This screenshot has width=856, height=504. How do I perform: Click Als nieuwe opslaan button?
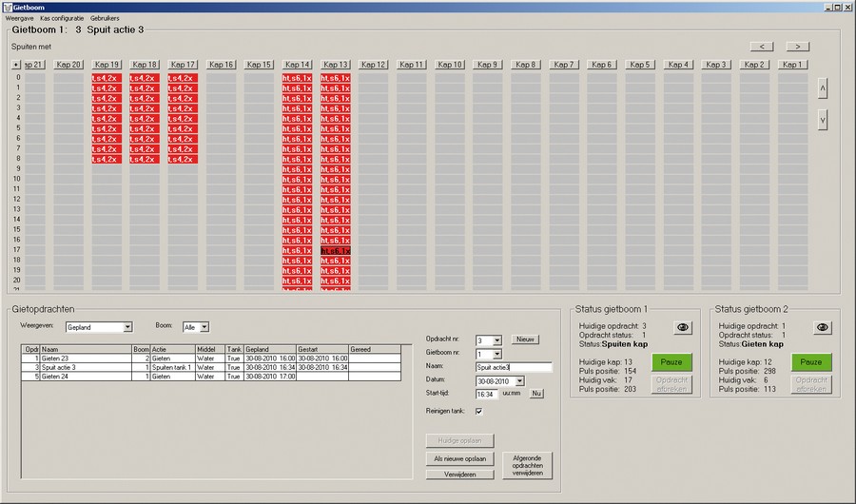[x=459, y=458]
